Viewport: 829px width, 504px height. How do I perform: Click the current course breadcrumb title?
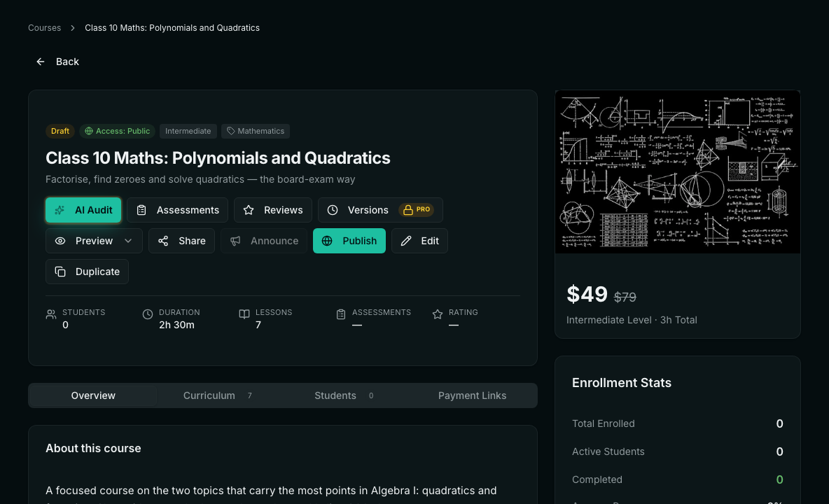(172, 28)
